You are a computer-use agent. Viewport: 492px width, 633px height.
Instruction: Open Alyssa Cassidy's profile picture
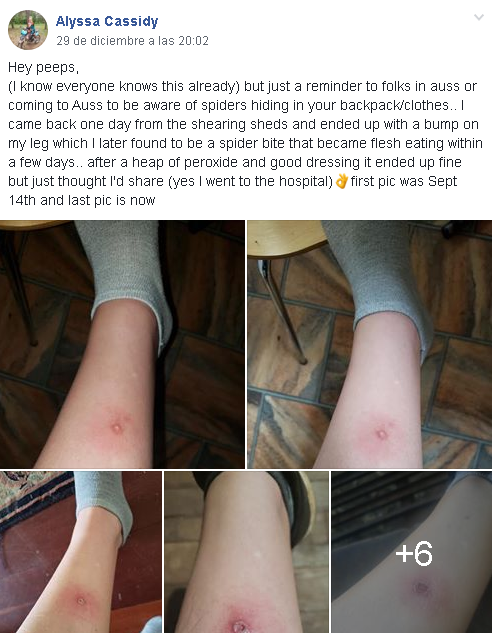click(28, 30)
